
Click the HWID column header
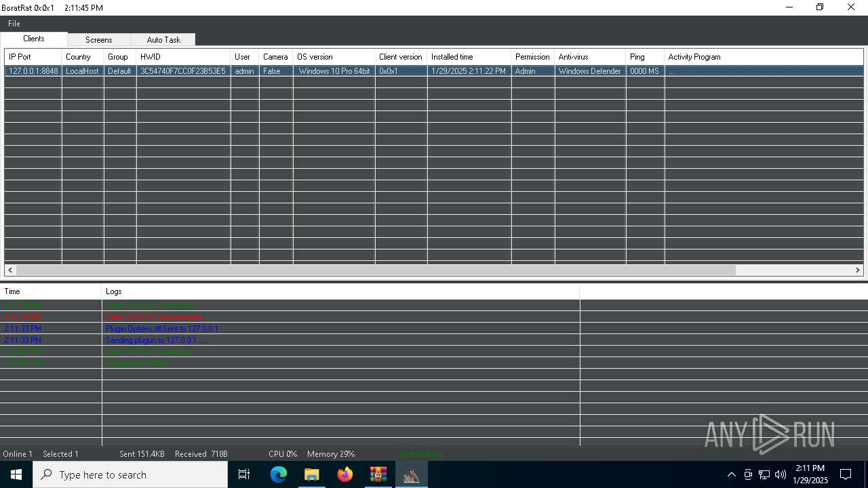[184, 57]
